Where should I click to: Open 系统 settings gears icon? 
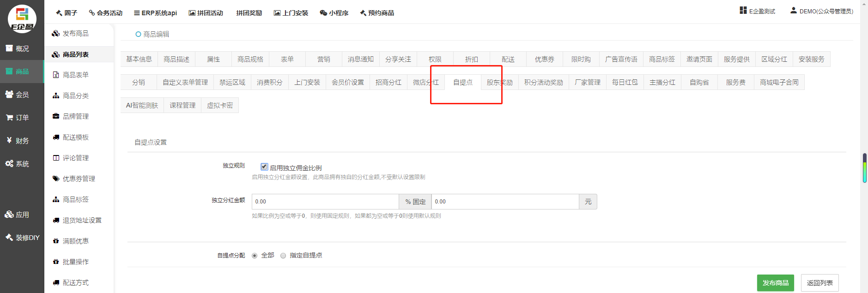pyautogui.click(x=9, y=163)
